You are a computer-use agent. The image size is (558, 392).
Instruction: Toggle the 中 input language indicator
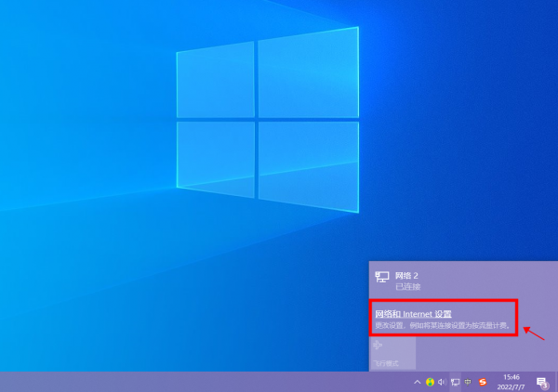pos(468,382)
